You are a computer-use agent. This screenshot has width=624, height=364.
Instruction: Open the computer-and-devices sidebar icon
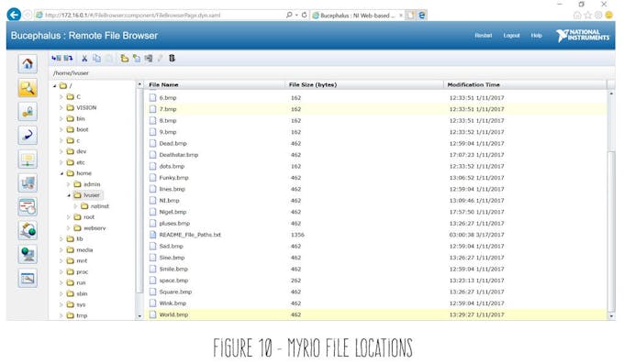click(x=28, y=183)
